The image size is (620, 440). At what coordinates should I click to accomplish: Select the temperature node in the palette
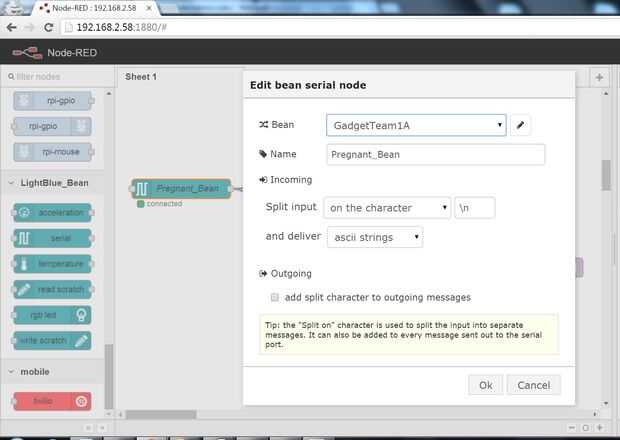(x=53, y=264)
